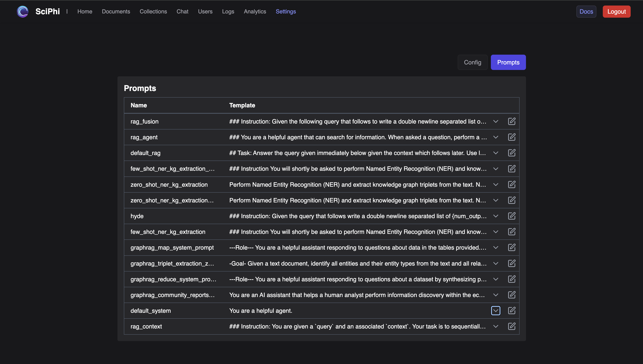Expand the graphrag_triplet_extraction template chevron
The image size is (643, 364).
coord(496,263)
